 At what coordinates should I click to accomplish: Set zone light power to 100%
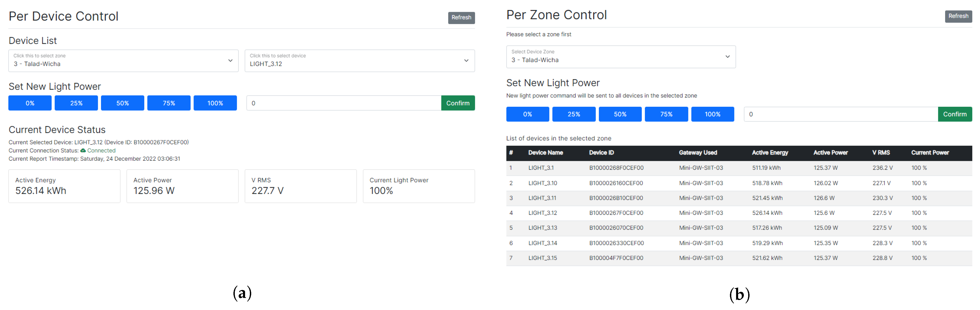(x=712, y=114)
